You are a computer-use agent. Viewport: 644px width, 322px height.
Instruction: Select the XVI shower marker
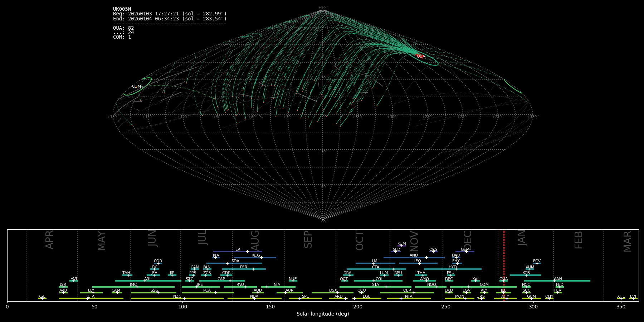pos(475,281)
